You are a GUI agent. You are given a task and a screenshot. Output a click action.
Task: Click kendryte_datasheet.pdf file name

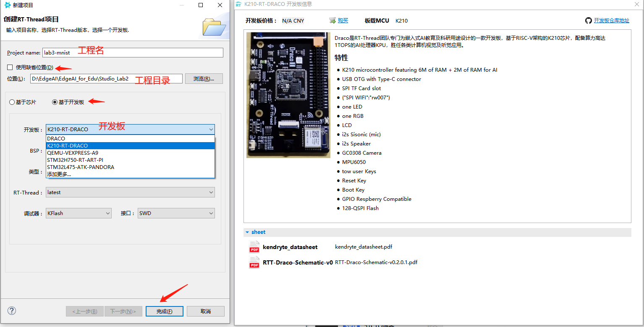[364, 247]
